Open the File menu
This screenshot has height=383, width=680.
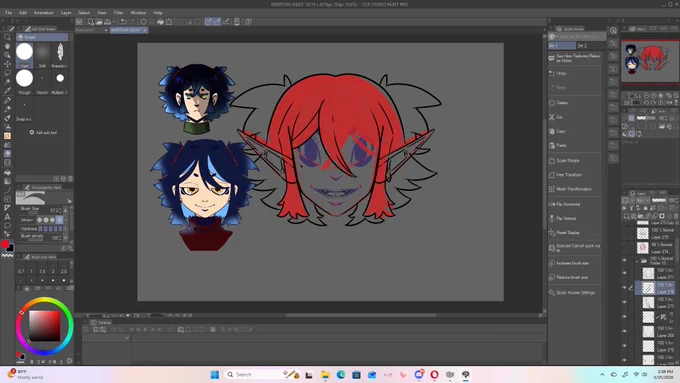click(8, 13)
